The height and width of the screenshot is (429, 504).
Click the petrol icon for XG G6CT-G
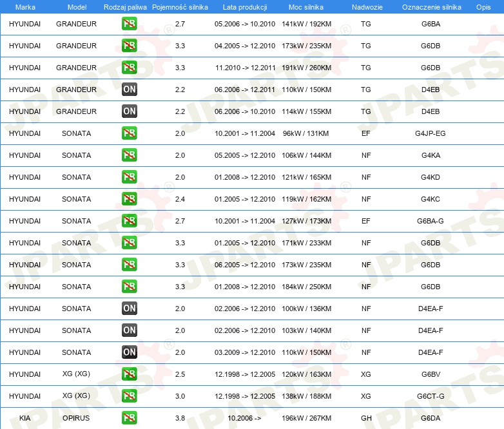tap(129, 396)
